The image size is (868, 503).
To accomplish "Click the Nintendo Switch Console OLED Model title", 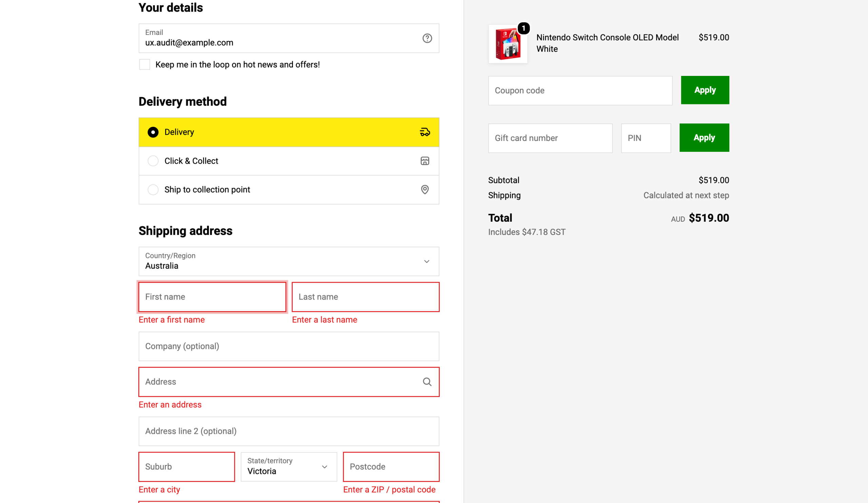I will click(x=607, y=43).
